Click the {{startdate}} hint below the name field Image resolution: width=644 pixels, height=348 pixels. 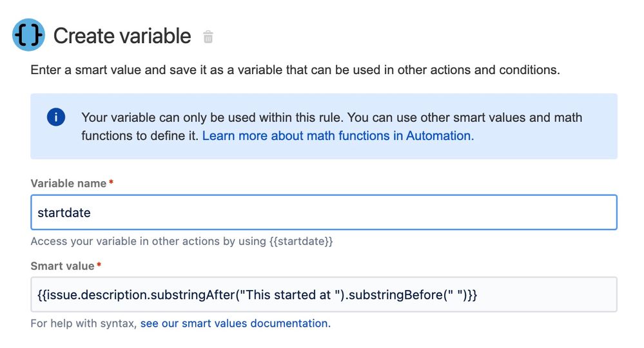(301, 241)
